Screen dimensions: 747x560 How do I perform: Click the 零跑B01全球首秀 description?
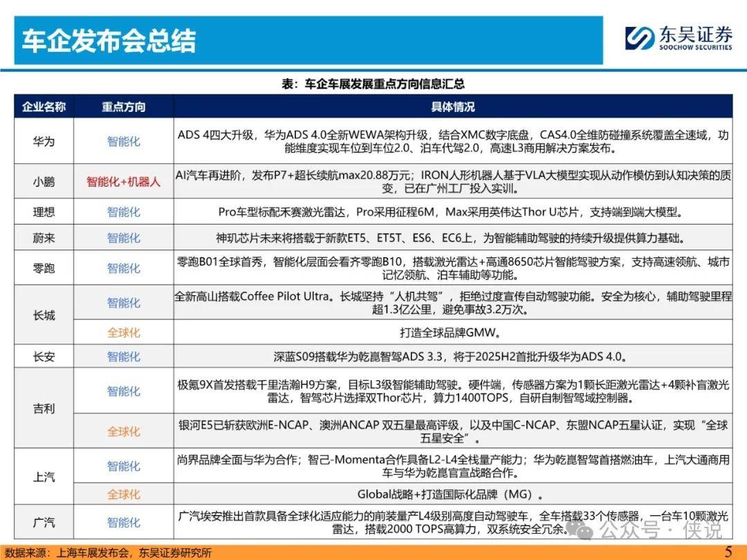tap(453, 268)
